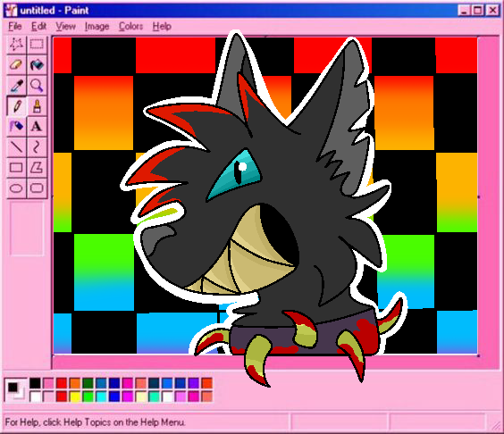Choose the Pencil tool
The width and height of the screenshot is (504, 434).
tap(16, 105)
